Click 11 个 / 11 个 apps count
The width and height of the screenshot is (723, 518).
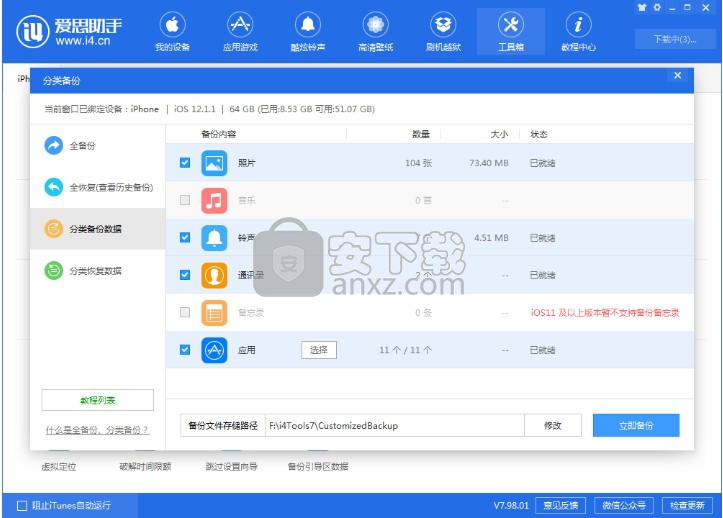click(406, 350)
